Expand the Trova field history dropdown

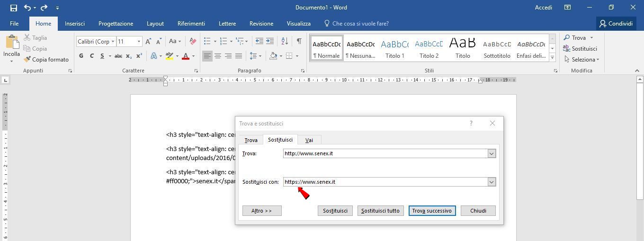point(492,153)
